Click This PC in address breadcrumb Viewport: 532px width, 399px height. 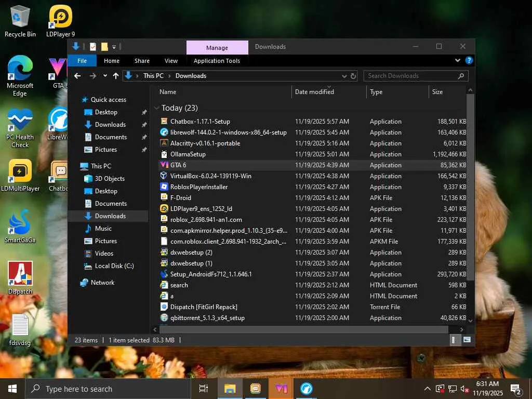[x=153, y=76]
